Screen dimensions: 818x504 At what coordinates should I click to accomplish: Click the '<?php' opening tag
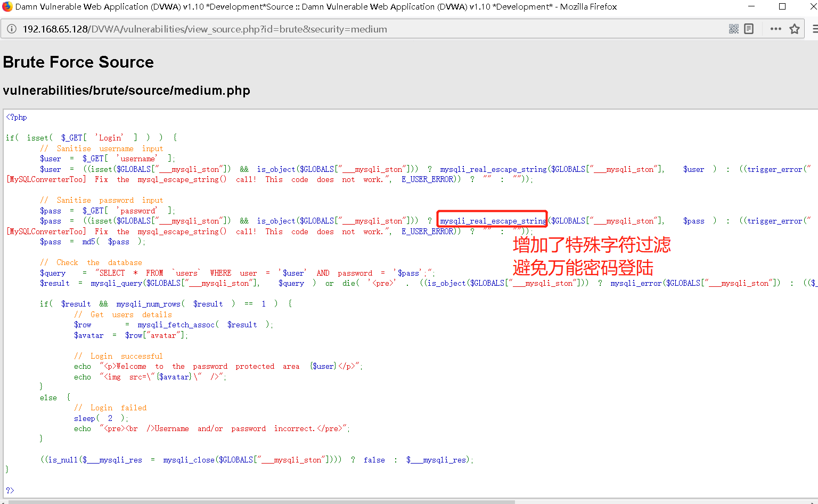[x=17, y=117]
